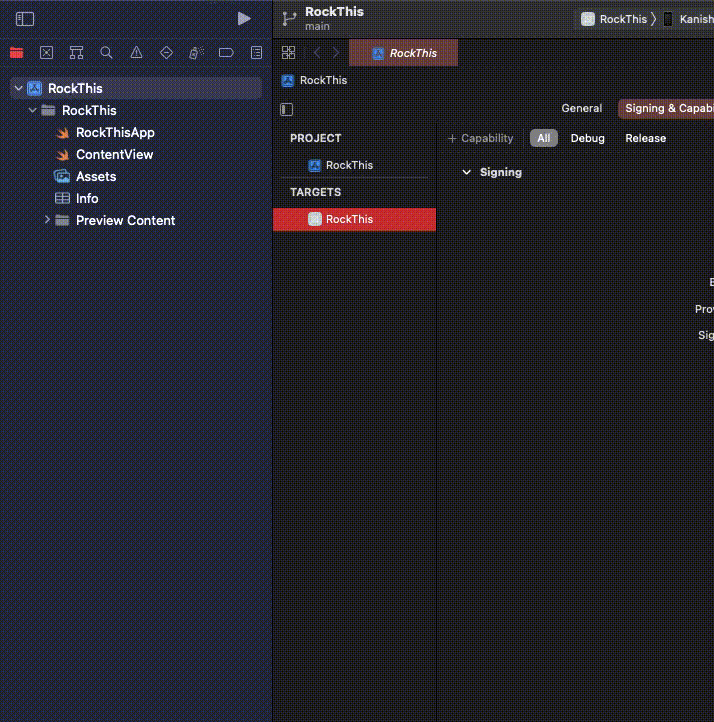This screenshot has width=714, height=722.
Task: Open the Test navigator diamond icon
Action: coord(166,53)
